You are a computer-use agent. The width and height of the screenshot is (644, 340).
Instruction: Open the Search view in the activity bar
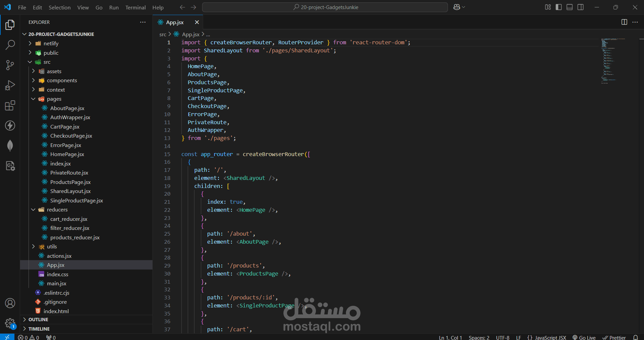pyautogui.click(x=10, y=45)
